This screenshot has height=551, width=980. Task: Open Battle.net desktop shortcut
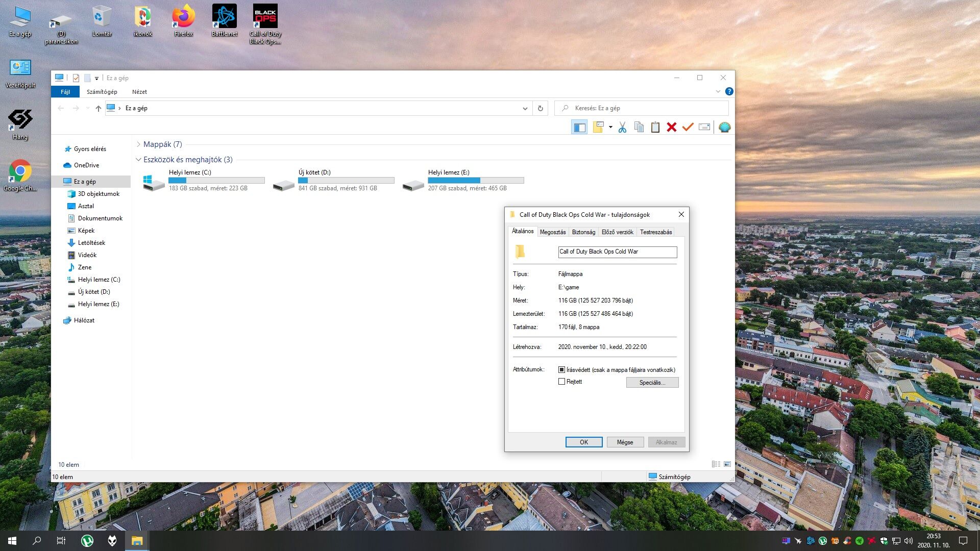pos(225,21)
